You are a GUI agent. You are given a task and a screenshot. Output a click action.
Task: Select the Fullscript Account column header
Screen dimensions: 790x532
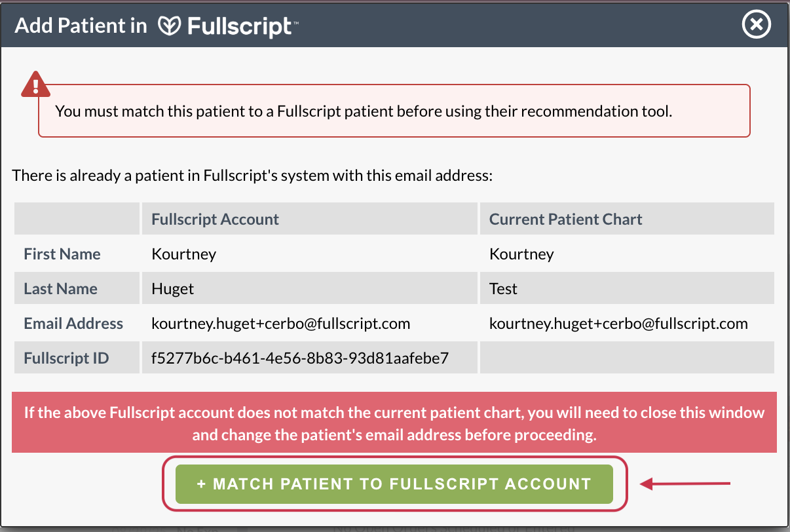click(216, 219)
